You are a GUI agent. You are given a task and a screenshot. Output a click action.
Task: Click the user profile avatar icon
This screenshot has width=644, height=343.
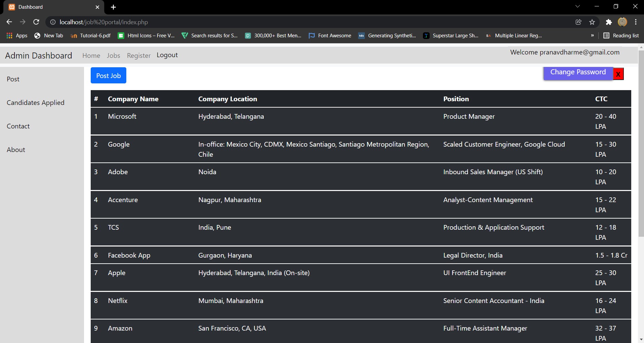point(622,22)
